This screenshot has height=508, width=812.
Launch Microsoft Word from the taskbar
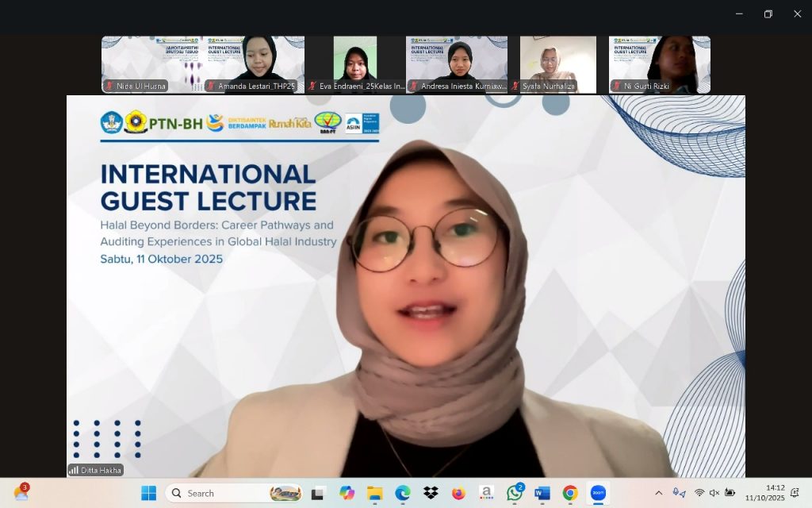point(542,493)
